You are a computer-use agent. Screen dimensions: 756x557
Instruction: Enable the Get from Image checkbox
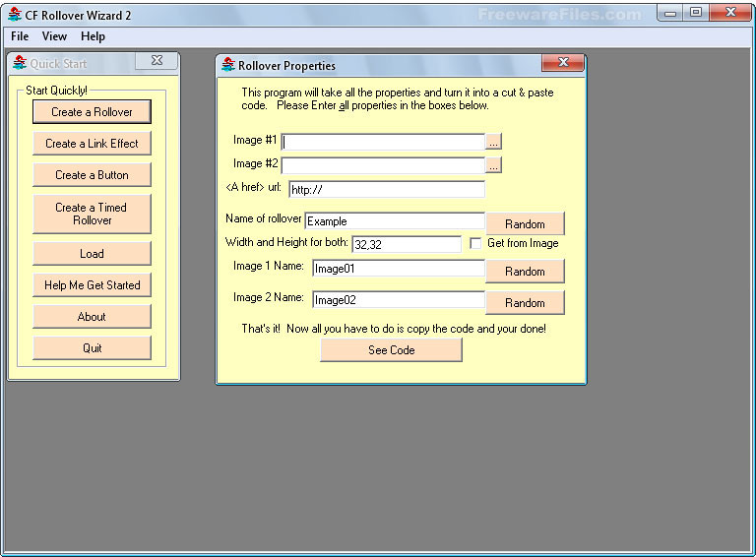pyautogui.click(x=475, y=243)
